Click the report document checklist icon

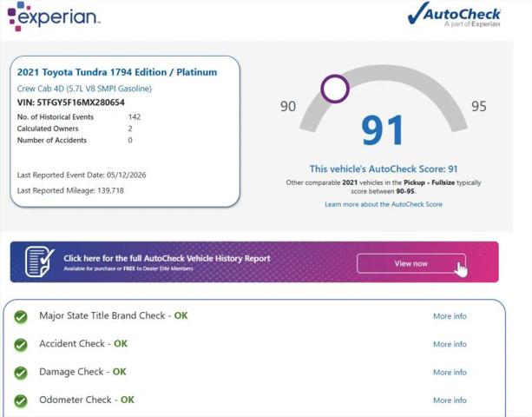pos(40,261)
